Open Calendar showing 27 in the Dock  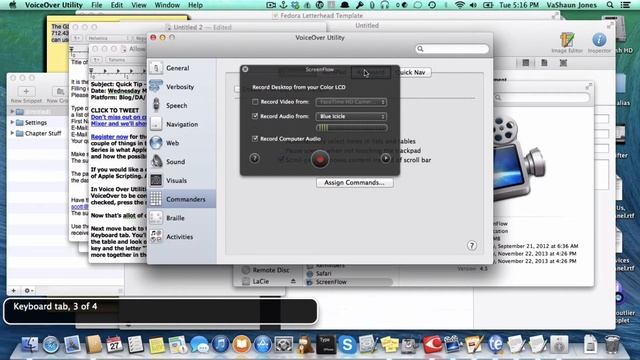pyautogui.click(x=114, y=345)
